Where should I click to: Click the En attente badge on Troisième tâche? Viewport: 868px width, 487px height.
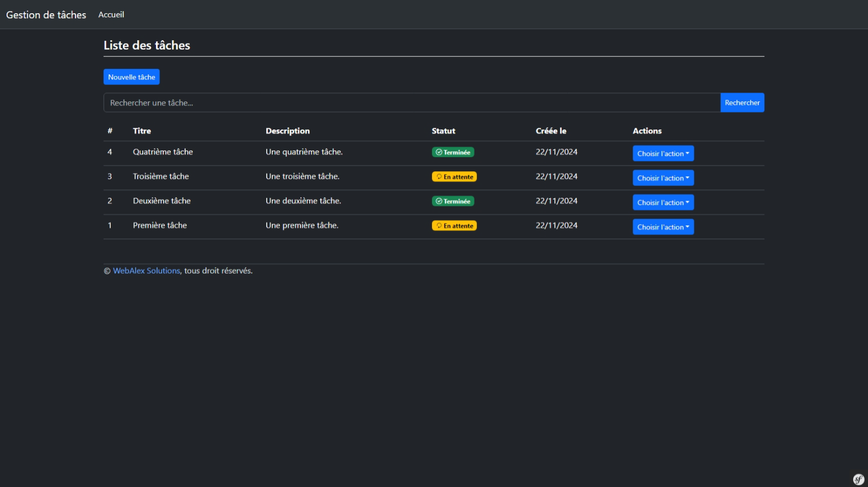pos(454,177)
